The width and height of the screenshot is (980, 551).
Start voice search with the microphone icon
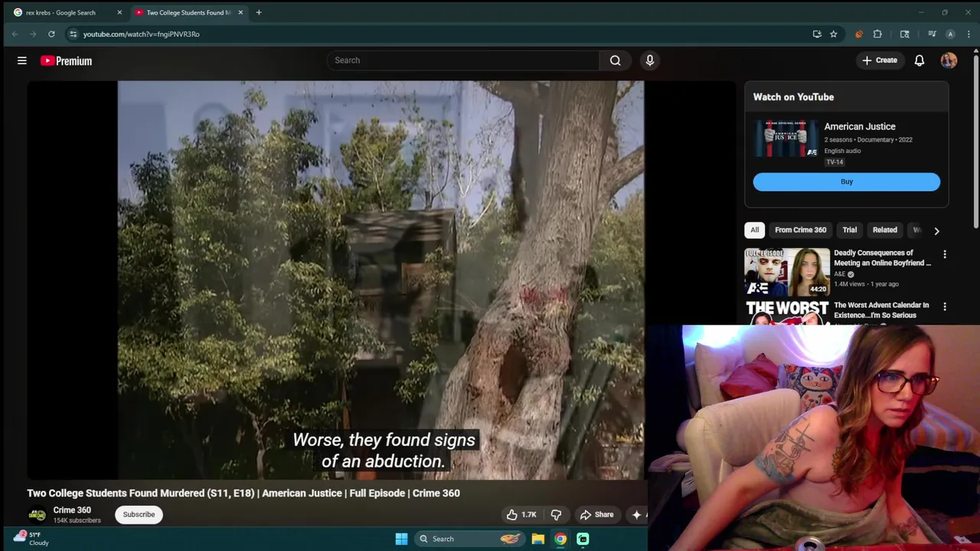(x=650, y=60)
